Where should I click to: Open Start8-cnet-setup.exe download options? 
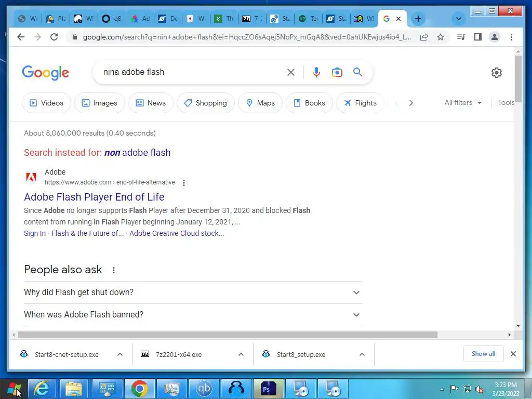120,354
